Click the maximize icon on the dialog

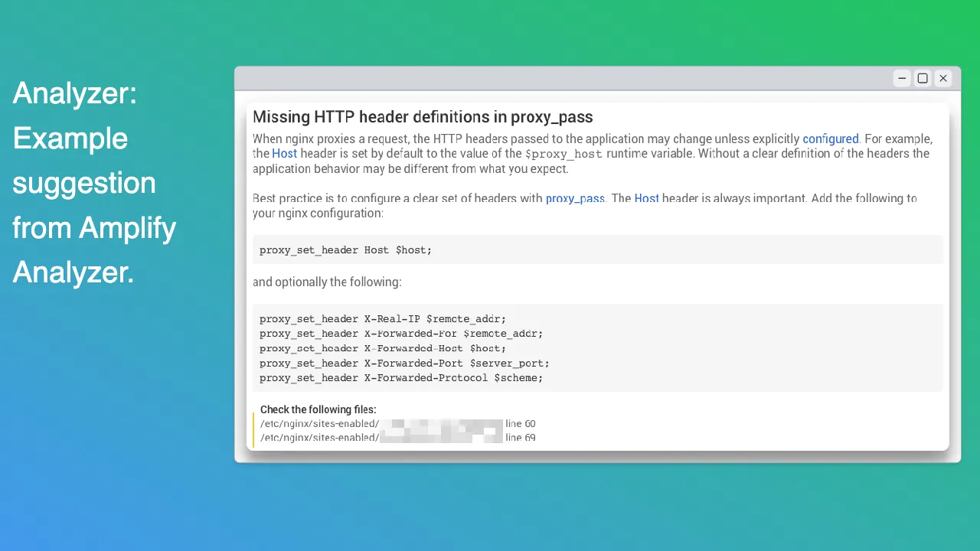922,78
